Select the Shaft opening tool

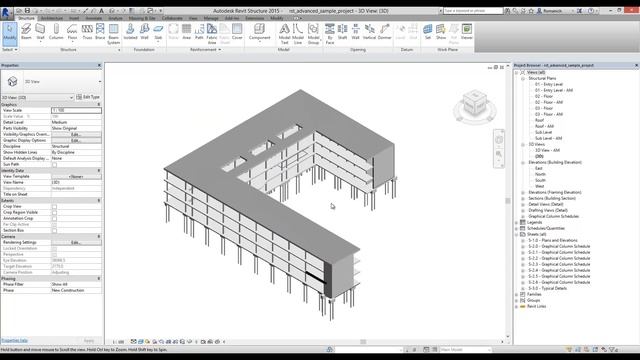pyautogui.click(x=342, y=32)
